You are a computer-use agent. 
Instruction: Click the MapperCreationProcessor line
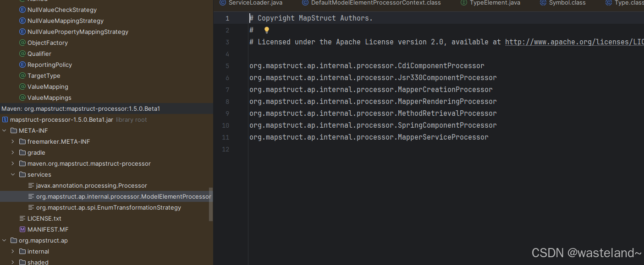coord(371,90)
